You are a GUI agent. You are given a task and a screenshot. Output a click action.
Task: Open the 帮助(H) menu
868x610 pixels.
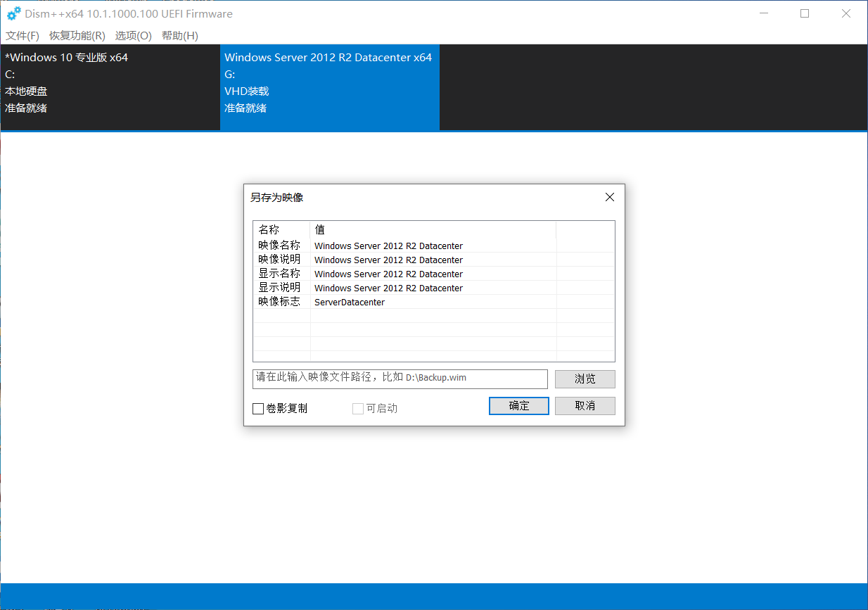tap(180, 36)
